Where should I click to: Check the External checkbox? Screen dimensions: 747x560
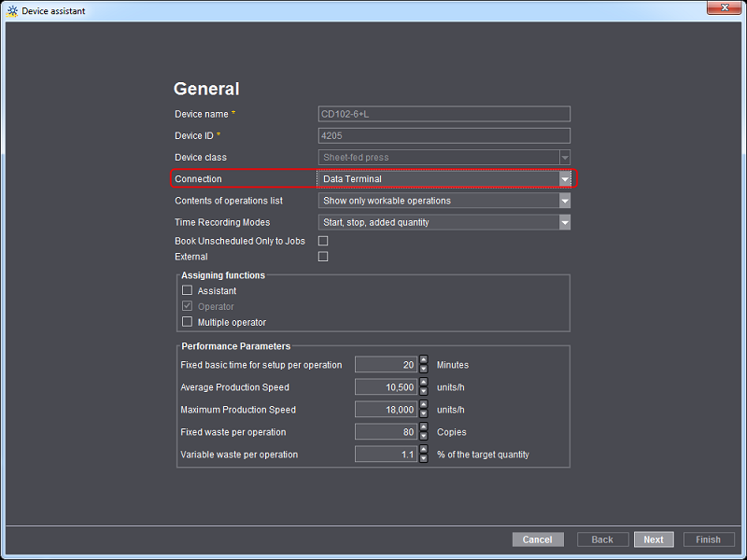(322, 256)
